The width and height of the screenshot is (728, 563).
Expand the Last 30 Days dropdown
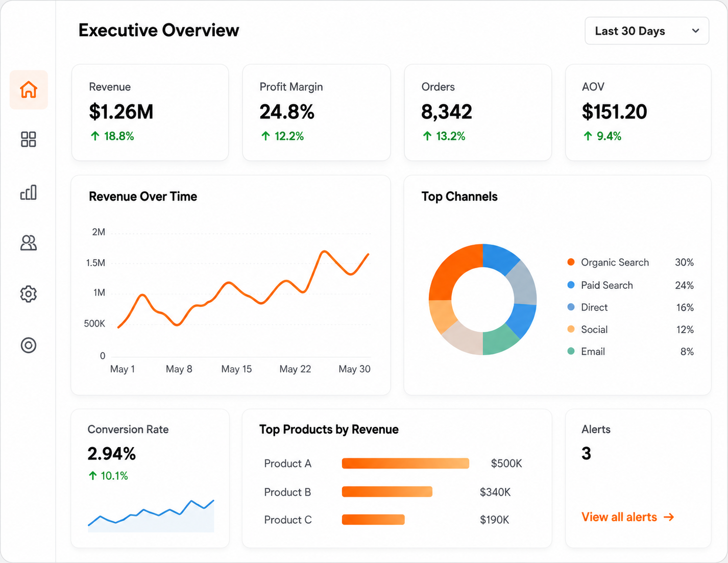coord(647,31)
